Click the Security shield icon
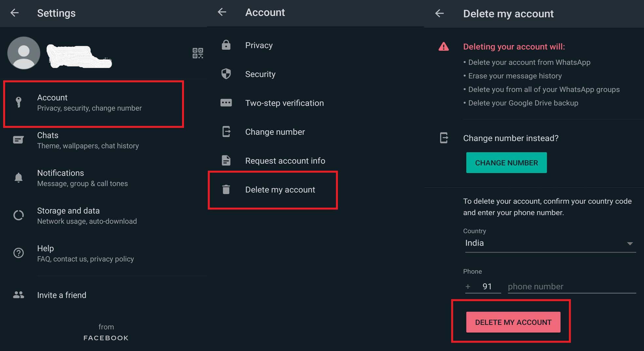Viewport: 644px width, 351px height. 226,74
